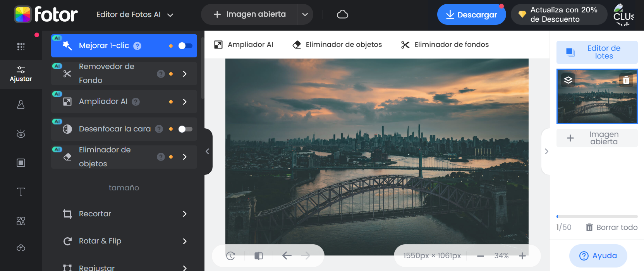Zoom in with the plus button
The width and height of the screenshot is (644, 271).
coord(522,256)
